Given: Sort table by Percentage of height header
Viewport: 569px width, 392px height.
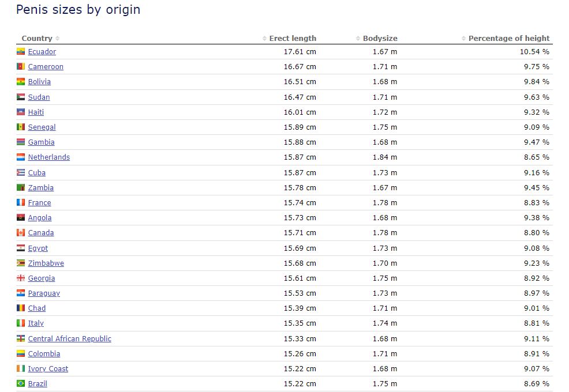Looking at the screenshot, I should [x=509, y=38].
